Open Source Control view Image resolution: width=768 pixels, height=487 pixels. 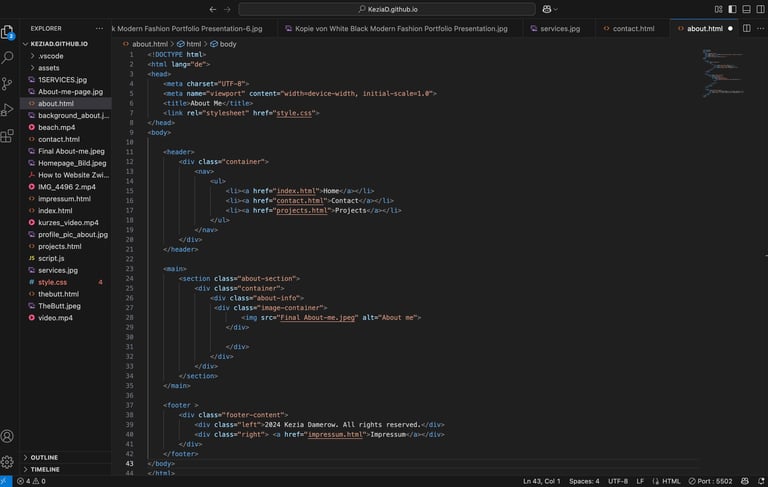point(7,84)
